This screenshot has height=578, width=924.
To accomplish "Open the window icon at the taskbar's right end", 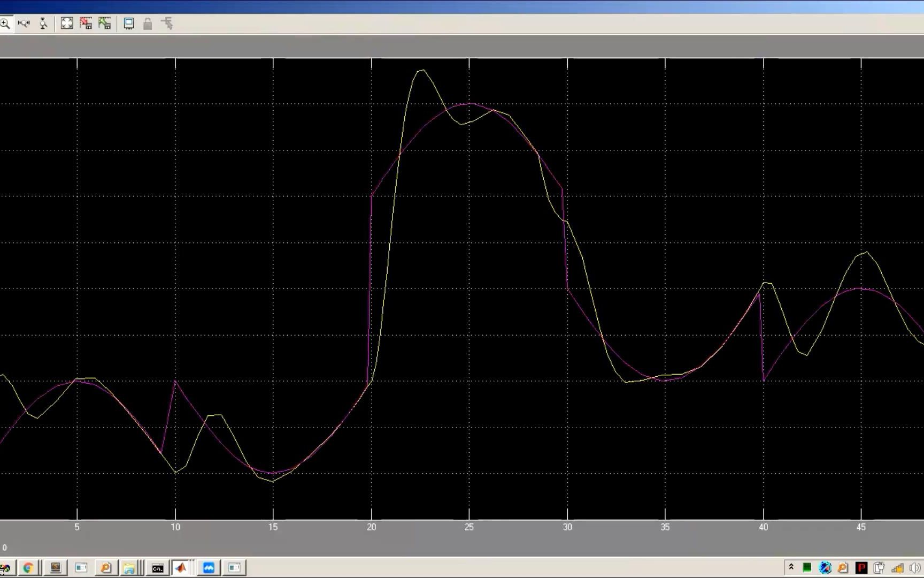I will (234, 568).
